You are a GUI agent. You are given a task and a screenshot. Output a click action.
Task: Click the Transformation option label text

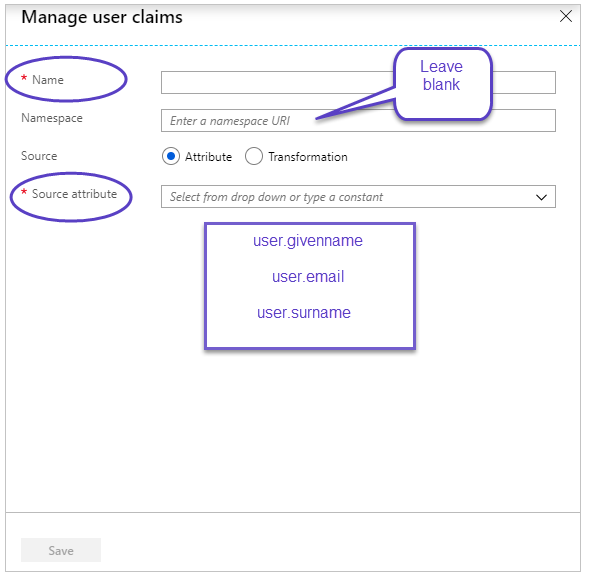point(308,157)
